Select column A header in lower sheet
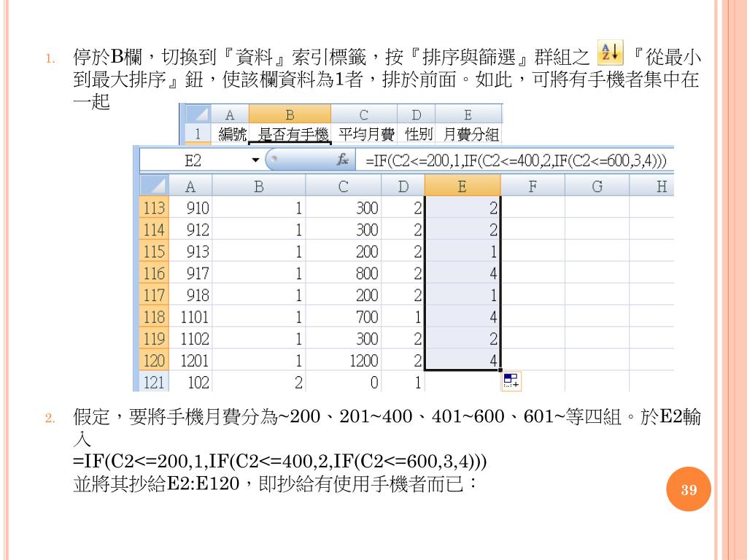 tap(190, 186)
